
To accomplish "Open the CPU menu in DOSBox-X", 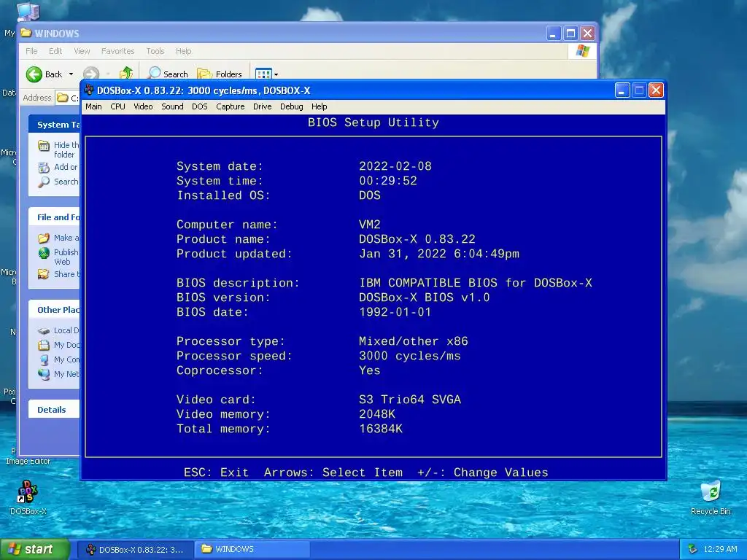I will 117,106.
